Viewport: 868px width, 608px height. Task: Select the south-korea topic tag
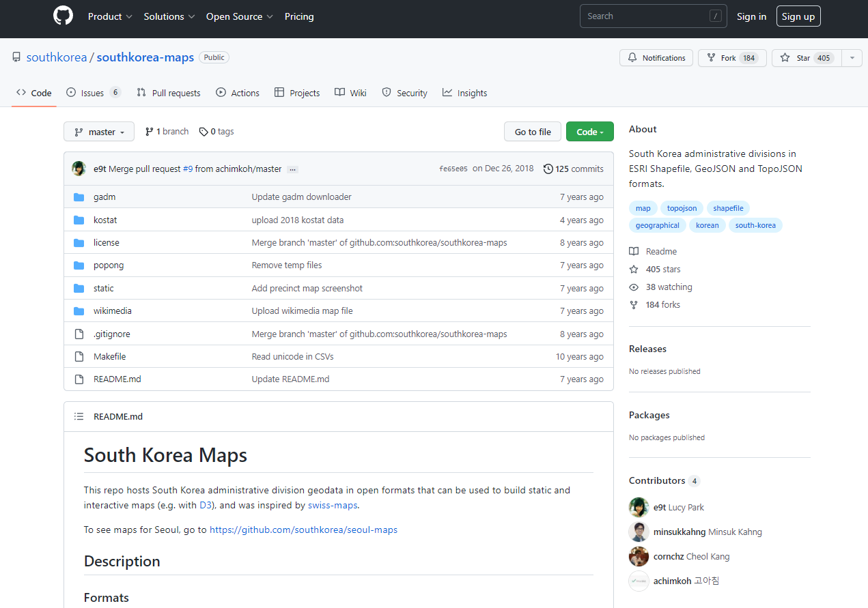point(755,225)
